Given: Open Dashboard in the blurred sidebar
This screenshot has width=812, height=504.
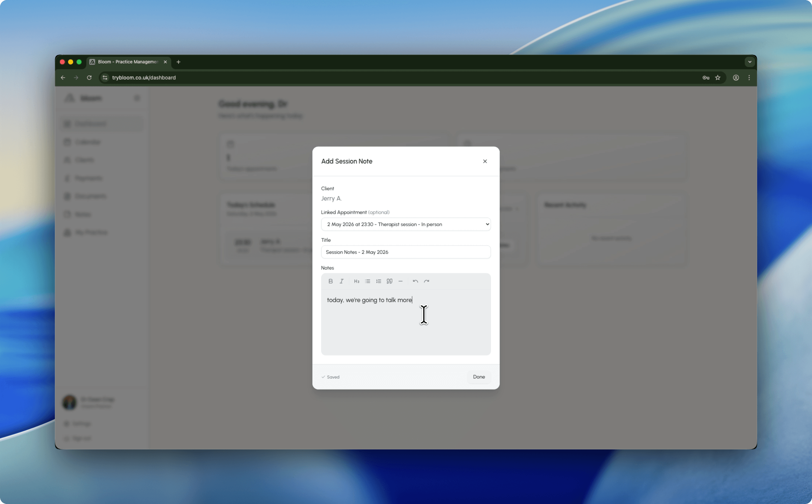Looking at the screenshot, I should (x=102, y=124).
